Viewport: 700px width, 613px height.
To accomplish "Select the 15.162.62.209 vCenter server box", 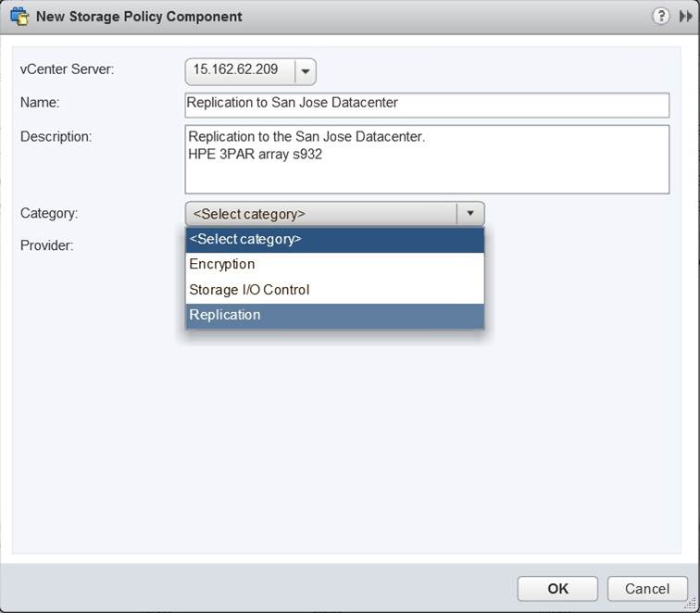I will click(x=241, y=71).
